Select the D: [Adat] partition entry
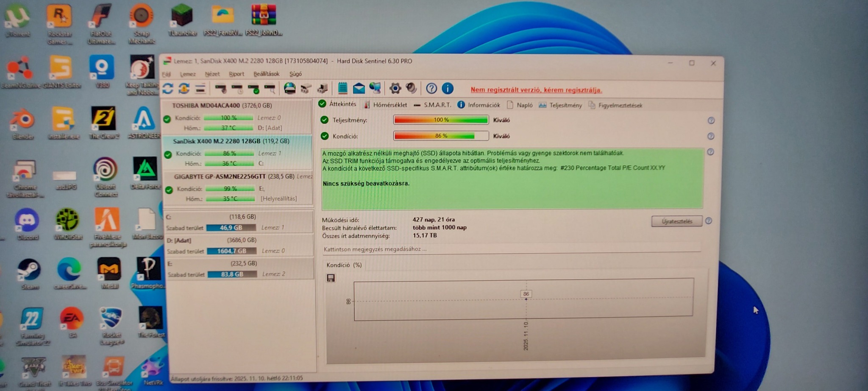 pos(240,246)
